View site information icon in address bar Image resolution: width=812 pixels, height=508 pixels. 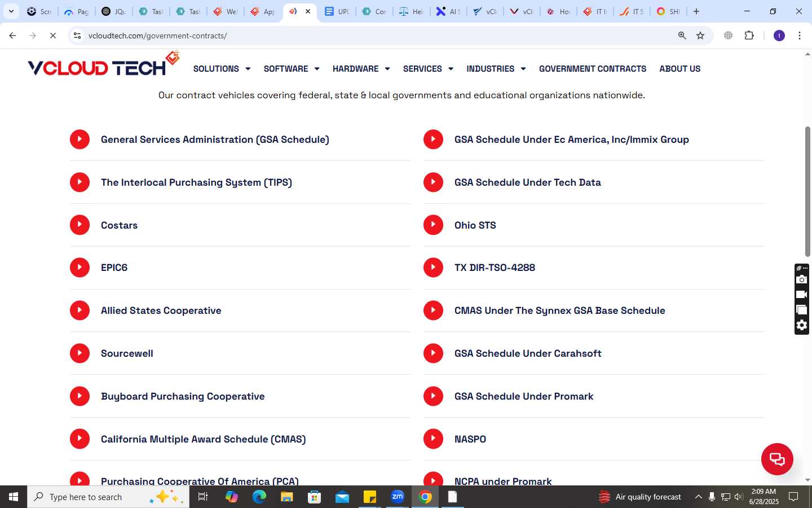pos(77,36)
